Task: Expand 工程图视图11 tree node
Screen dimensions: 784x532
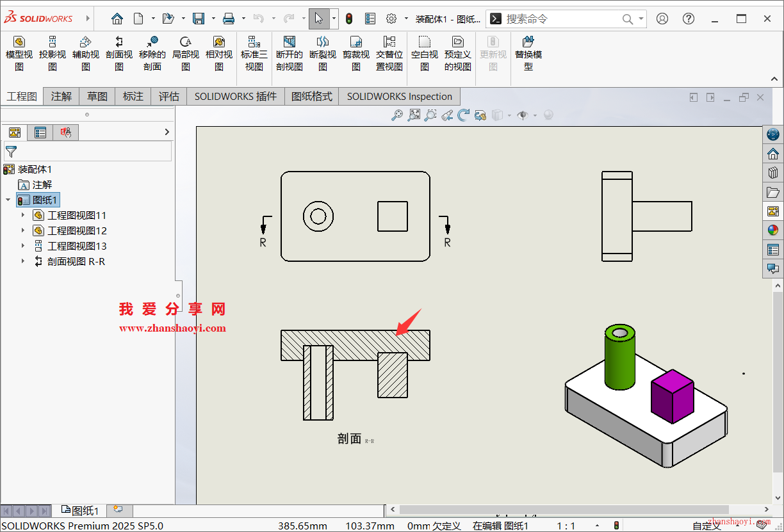Action: [23, 215]
